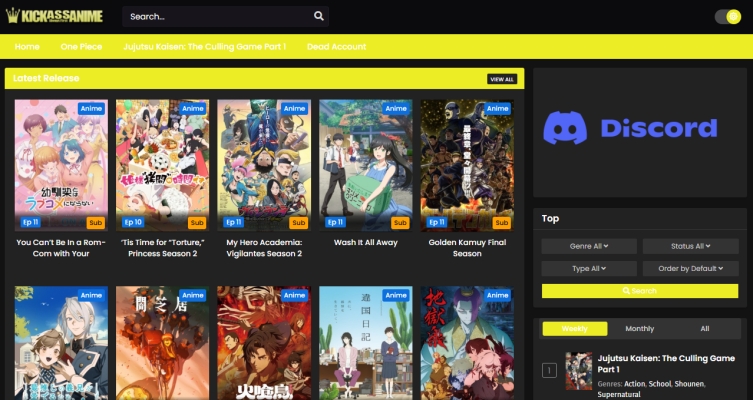The image size is (753, 400).
Task: Expand the Order by Default dropdown
Action: (x=691, y=268)
